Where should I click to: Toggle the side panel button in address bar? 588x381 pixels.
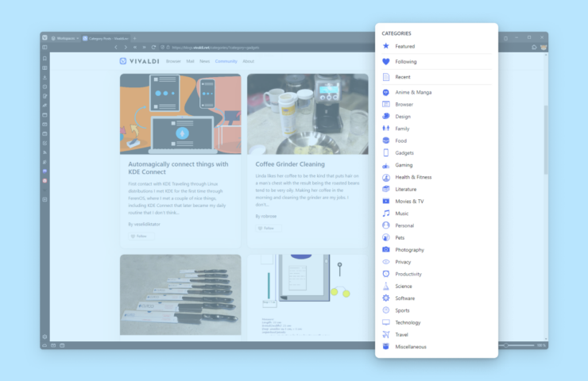(44, 48)
